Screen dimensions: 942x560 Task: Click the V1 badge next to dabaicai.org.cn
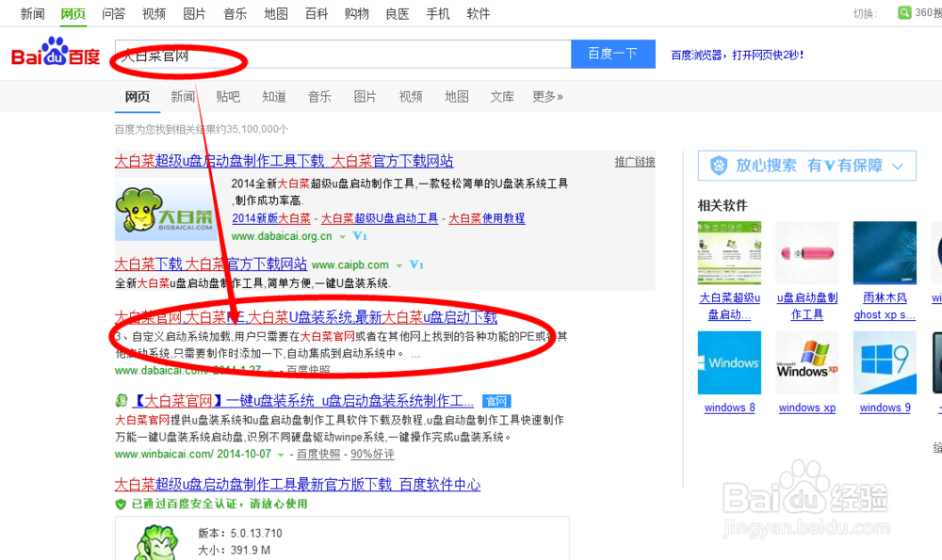pyautogui.click(x=359, y=236)
